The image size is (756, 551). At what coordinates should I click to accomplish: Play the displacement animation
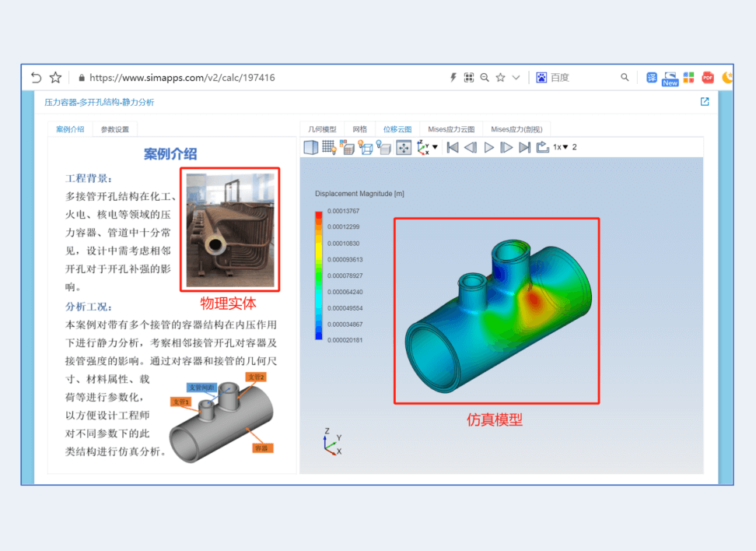point(489,147)
